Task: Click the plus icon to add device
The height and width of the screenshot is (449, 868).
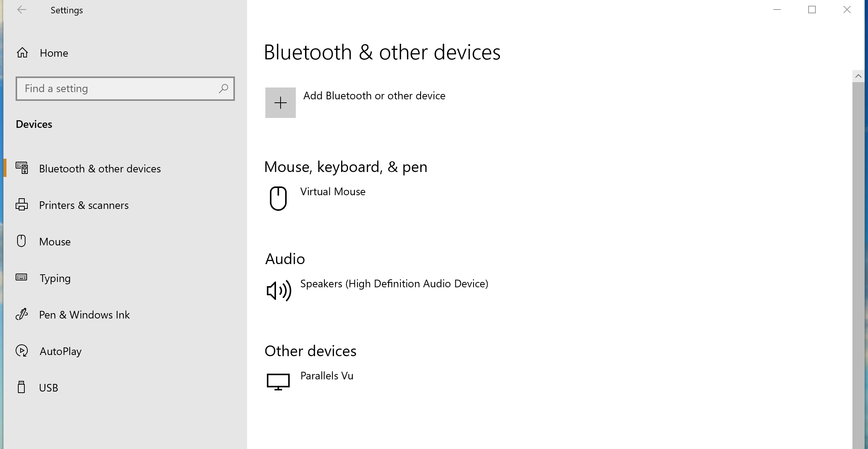Action: pos(280,103)
